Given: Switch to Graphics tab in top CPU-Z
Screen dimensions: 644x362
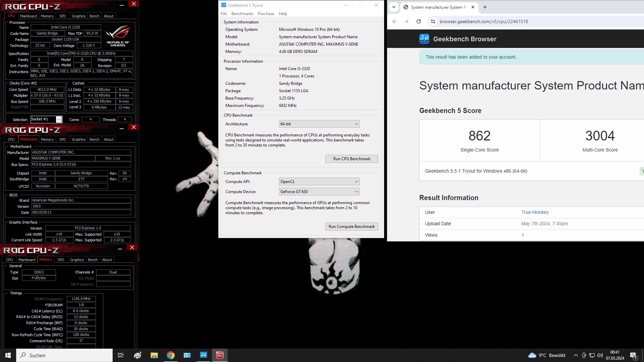Looking at the screenshot, I should pyautogui.click(x=79, y=16).
